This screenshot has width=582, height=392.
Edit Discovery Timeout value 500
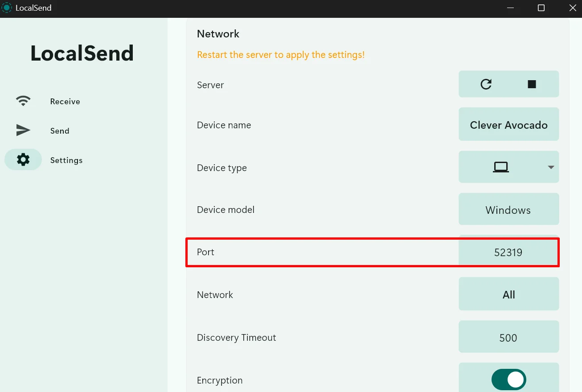[x=509, y=337]
